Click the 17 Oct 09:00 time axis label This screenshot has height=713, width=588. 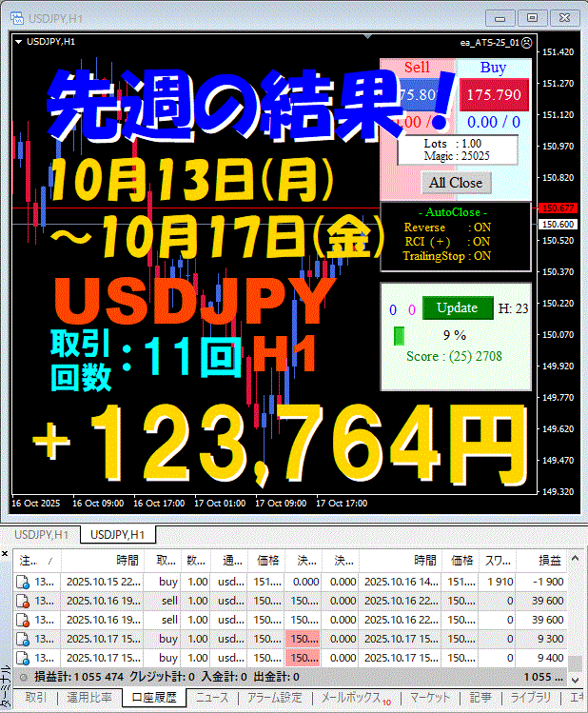pos(281,504)
